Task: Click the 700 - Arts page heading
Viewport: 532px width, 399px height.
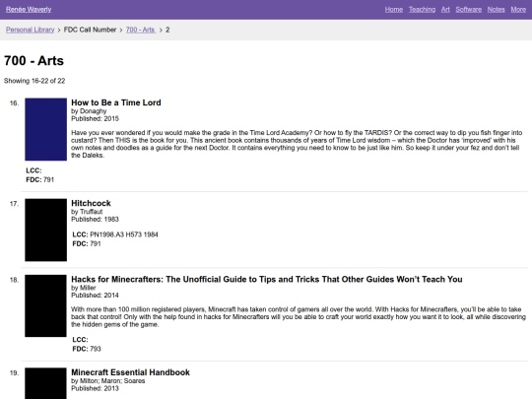Action: [33, 61]
